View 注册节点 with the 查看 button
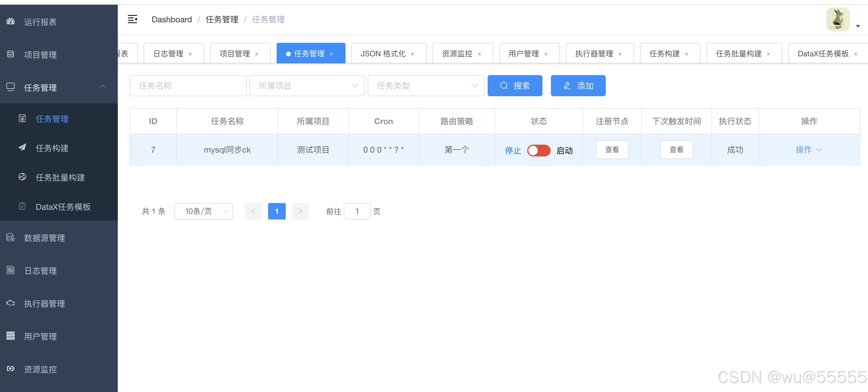This screenshot has width=868, height=392. point(612,149)
